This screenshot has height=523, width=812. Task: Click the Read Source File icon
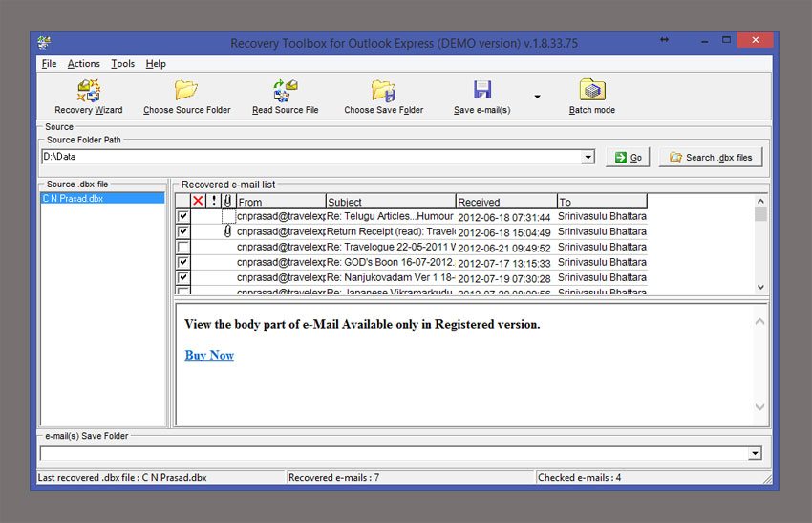(x=285, y=90)
